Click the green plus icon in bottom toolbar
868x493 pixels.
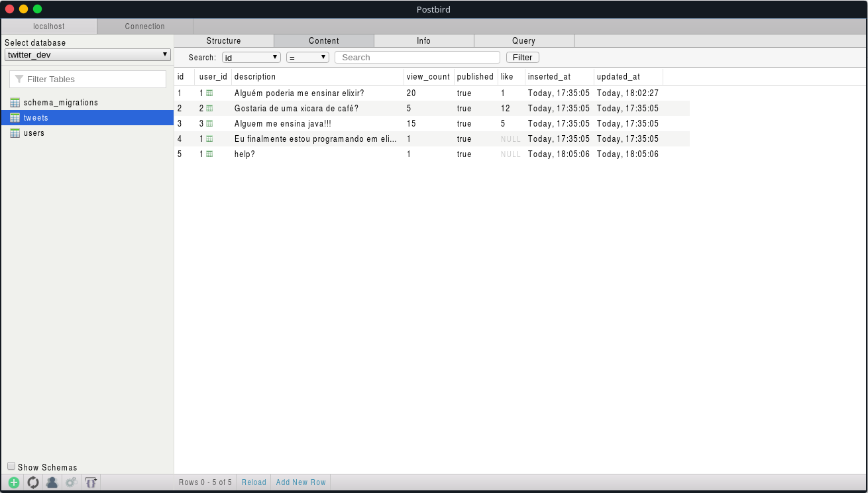[13, 482]
